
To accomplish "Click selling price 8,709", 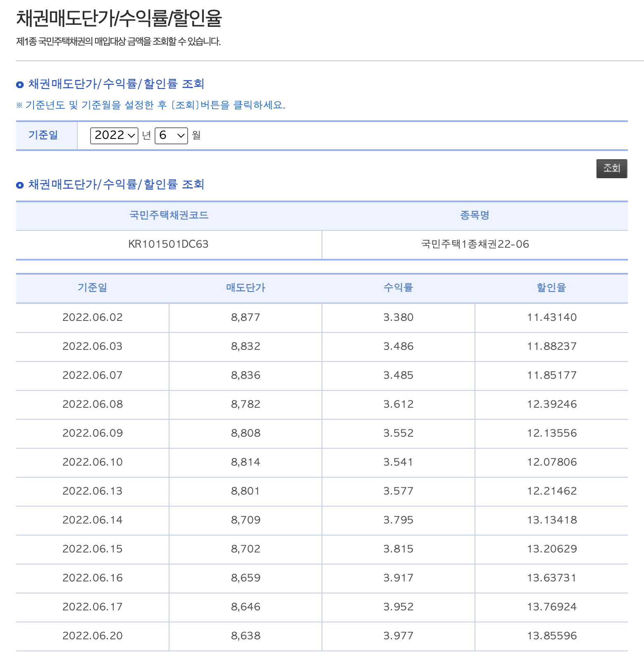I will 246,520.
